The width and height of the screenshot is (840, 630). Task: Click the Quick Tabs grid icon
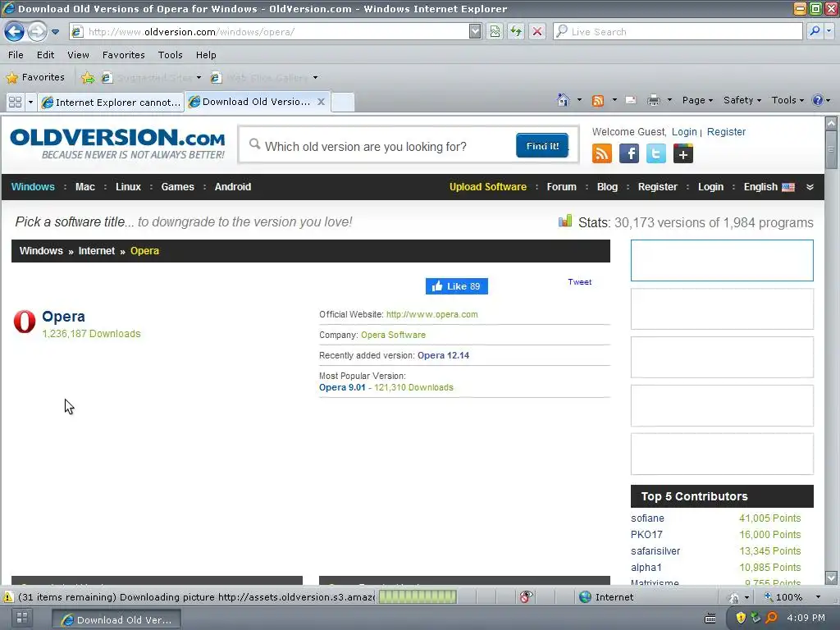15,102
